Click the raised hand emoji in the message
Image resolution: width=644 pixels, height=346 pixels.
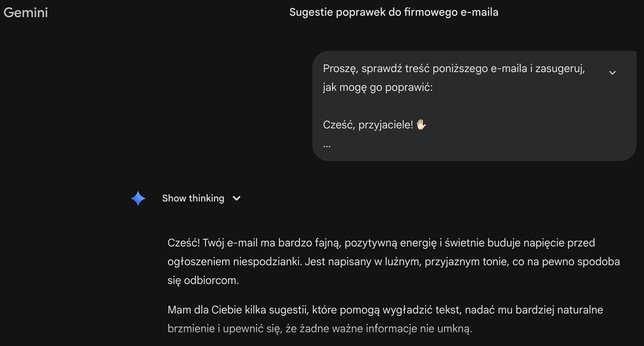point(421,124)
